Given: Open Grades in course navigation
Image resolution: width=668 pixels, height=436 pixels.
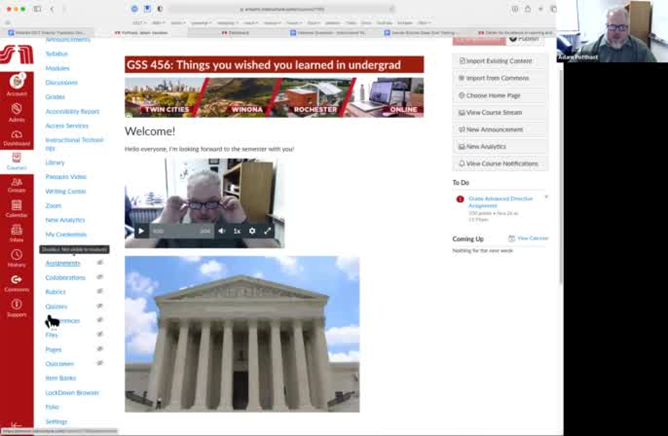Looking at the screenshot, I should click(55, 97).
